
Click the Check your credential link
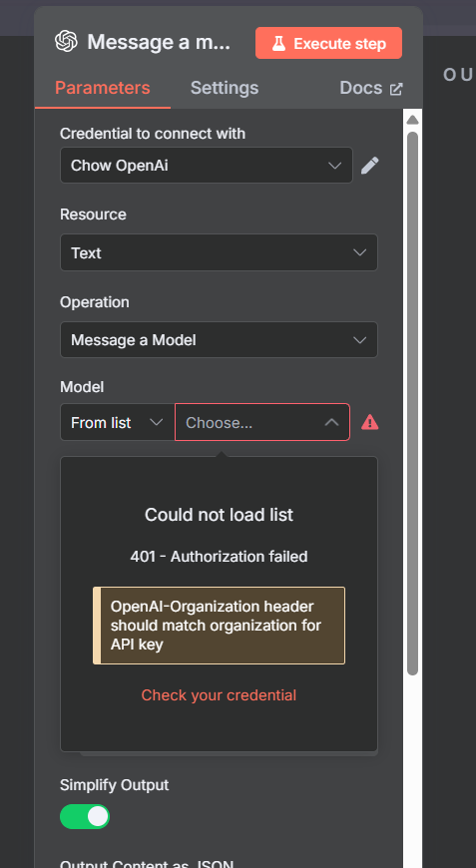219,695
